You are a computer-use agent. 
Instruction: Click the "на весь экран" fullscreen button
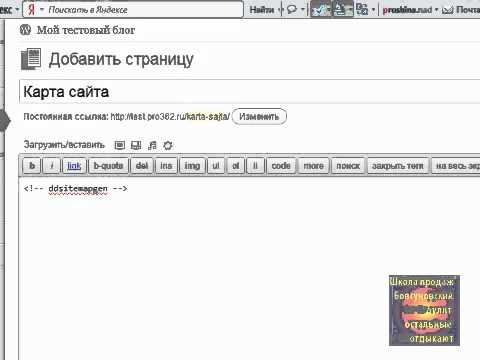pyautogui.click(x=456, y=166)
